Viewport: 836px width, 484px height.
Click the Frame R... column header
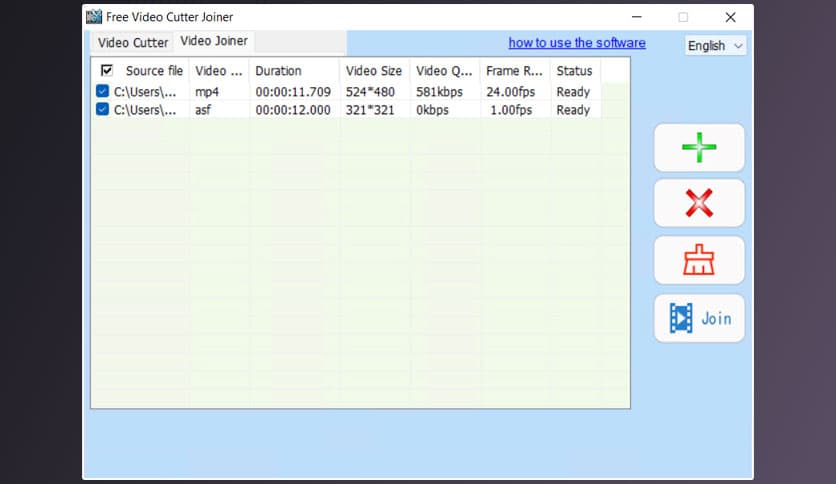tap(513, 71)
